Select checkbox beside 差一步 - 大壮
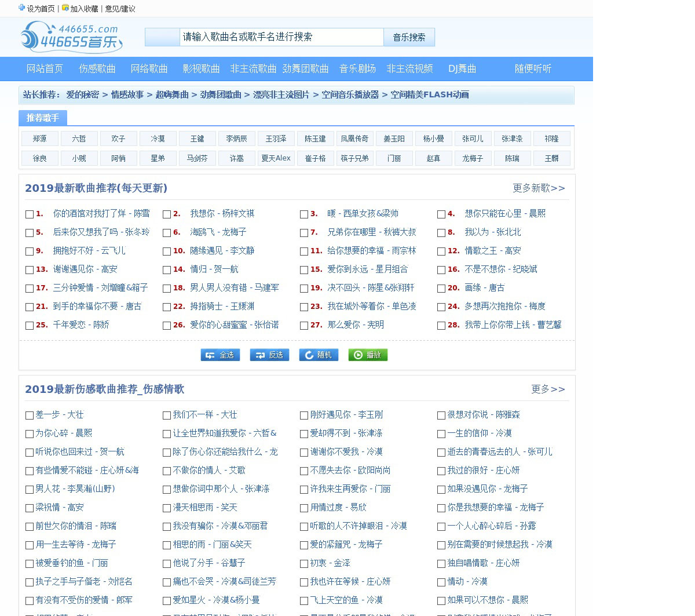 click(x=30, y=415)
